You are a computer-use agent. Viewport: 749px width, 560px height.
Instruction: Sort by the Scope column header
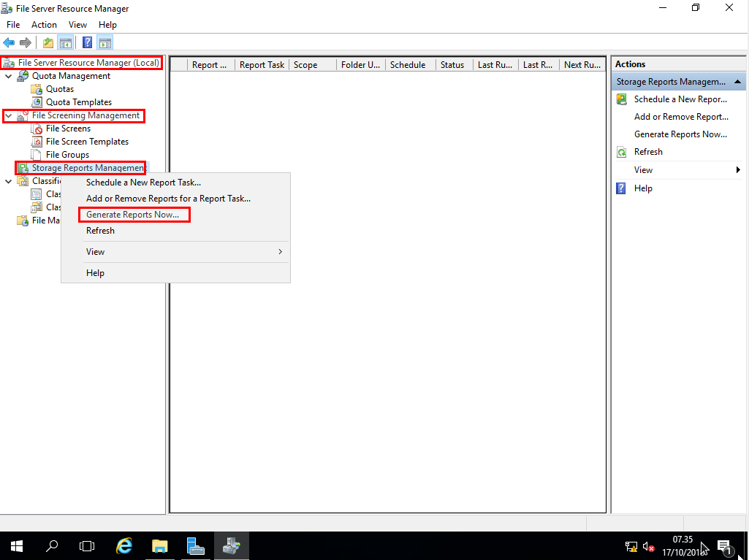pyautogui.click(x=313, y=65)
